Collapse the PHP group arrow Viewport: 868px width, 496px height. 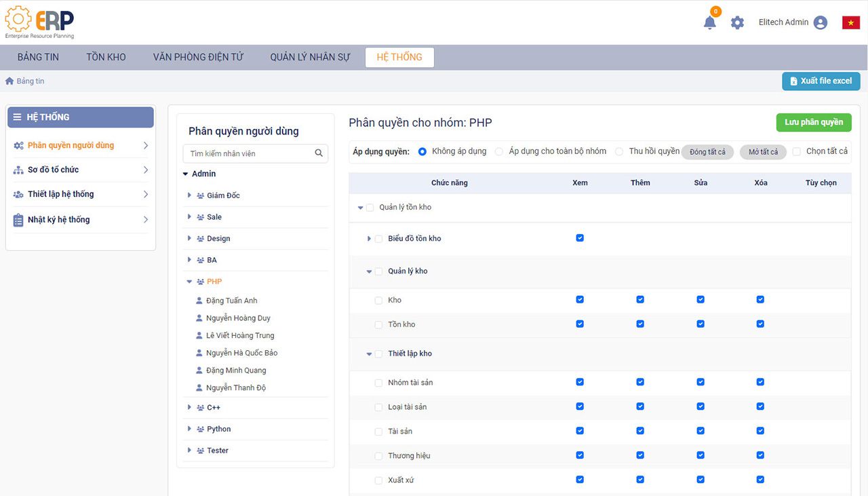point(189,282)
